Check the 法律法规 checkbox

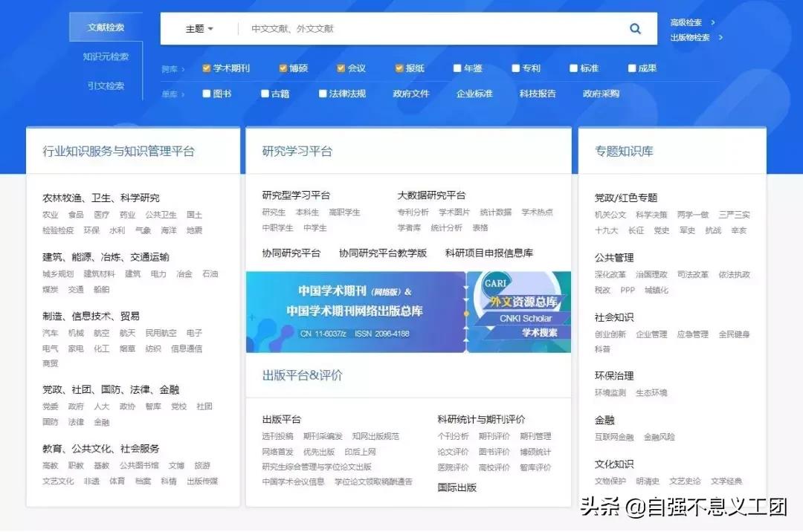(x=323, y=93)
